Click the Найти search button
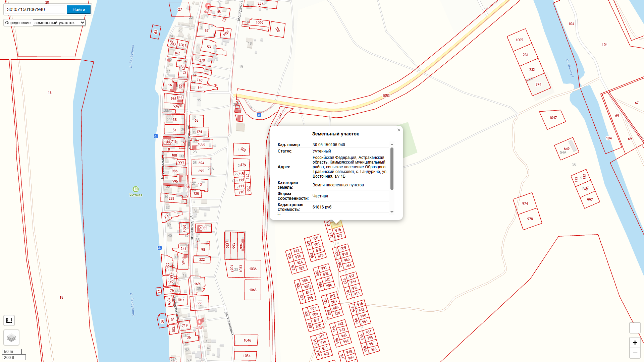644x362 pixels. pyautogui.click(x=78, y=9)
